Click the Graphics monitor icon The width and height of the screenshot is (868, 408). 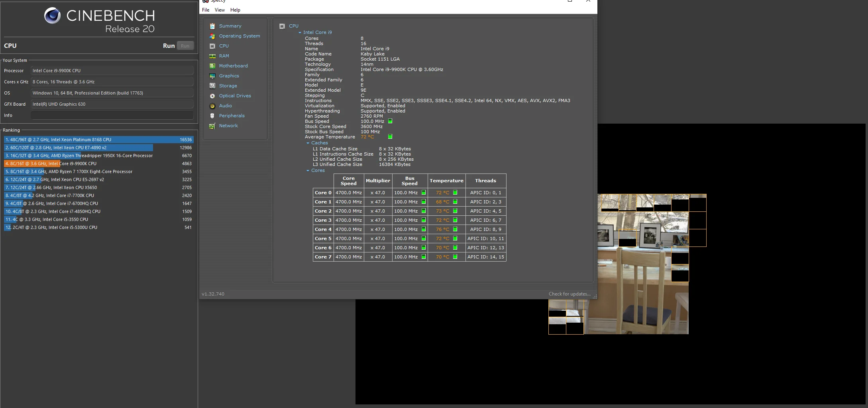click(x=212, y=76)
